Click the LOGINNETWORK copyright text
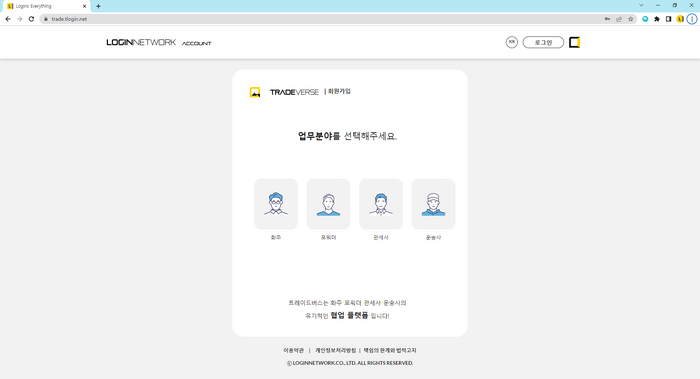This screenshot has width=700, height=379. coord(350,363)
